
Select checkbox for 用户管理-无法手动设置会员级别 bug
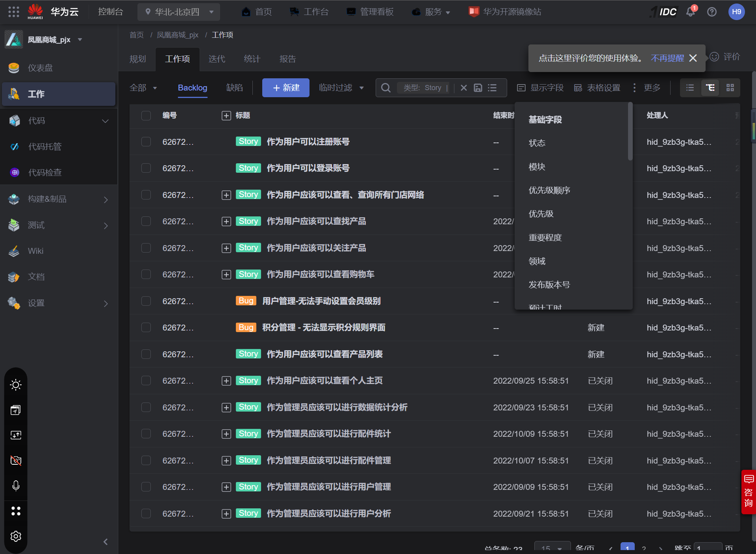pyautogui.click(x=146, y=301)
